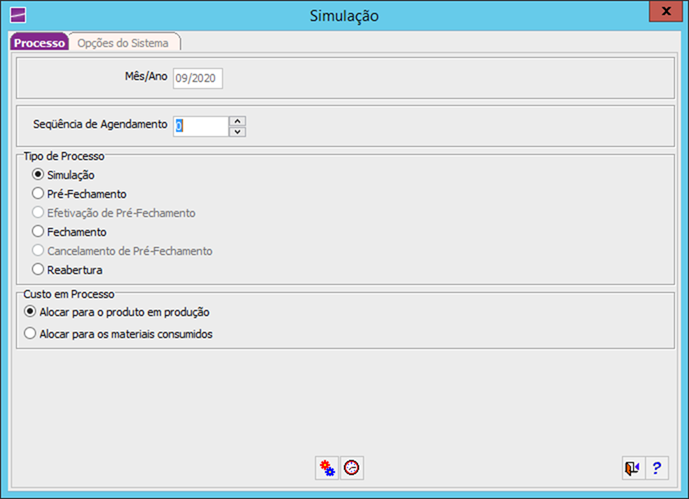Click the exit door icon
The image size is (689, 499).
click(x=632, y=467)
